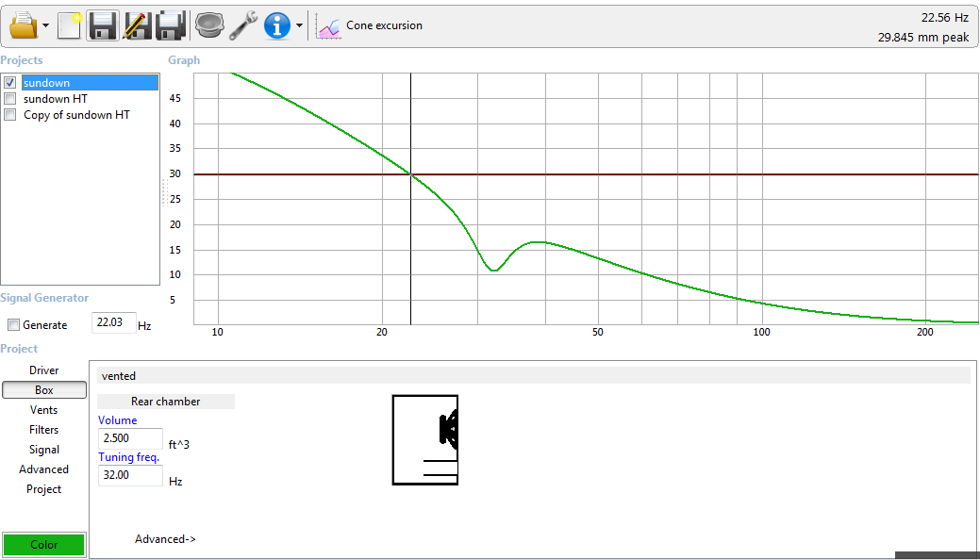980x559 pixels.
Task: Click the 29.845 mm peak readout
Action: (x=923, y=38)
